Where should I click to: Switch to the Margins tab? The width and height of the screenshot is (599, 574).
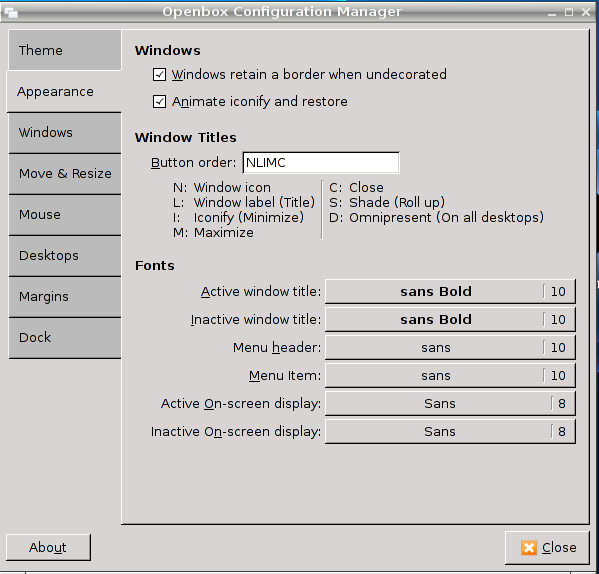(x=65, y=296)
